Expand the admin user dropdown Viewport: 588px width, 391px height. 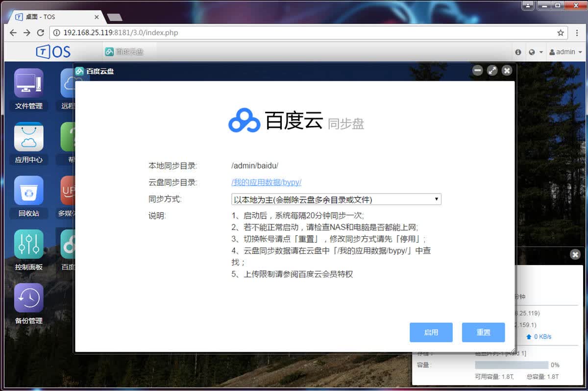point(565,52)
